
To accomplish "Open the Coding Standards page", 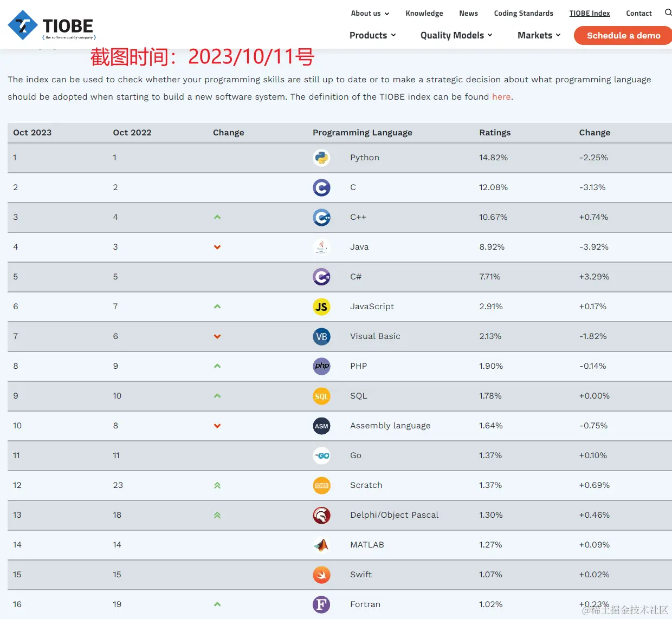I will (524, 13).
